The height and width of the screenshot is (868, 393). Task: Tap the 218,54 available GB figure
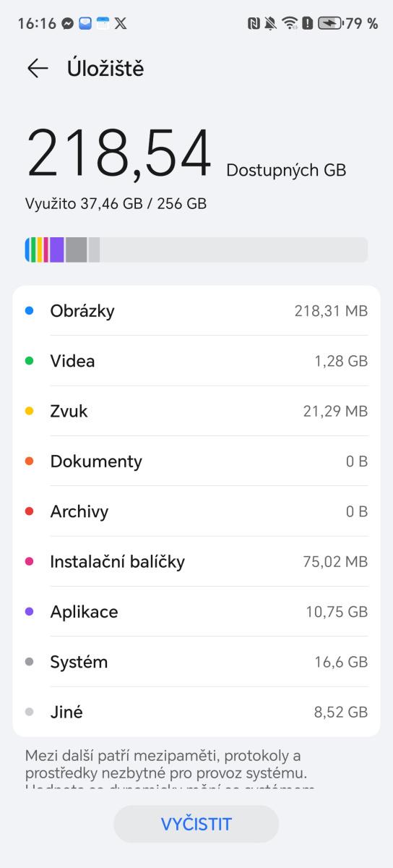coord(119,153)
